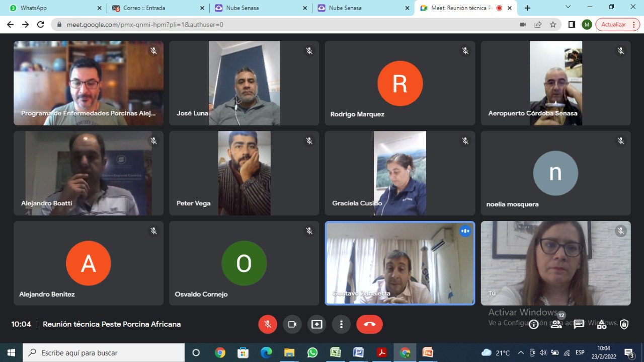The width and height of the screenshot is (644, 362).
Task: Open the meeting details info icon
Action: pyautogui.click(x=533, y=325)
